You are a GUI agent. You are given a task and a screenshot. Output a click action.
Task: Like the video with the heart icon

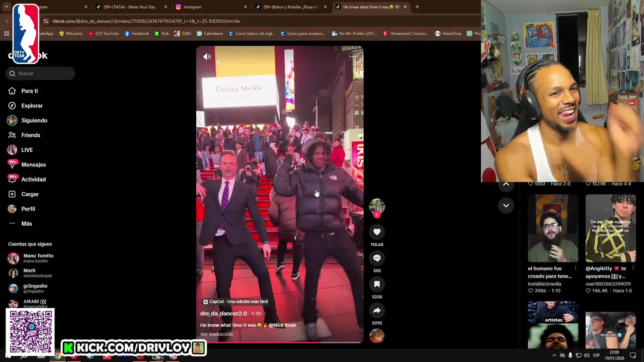[377, 232]
